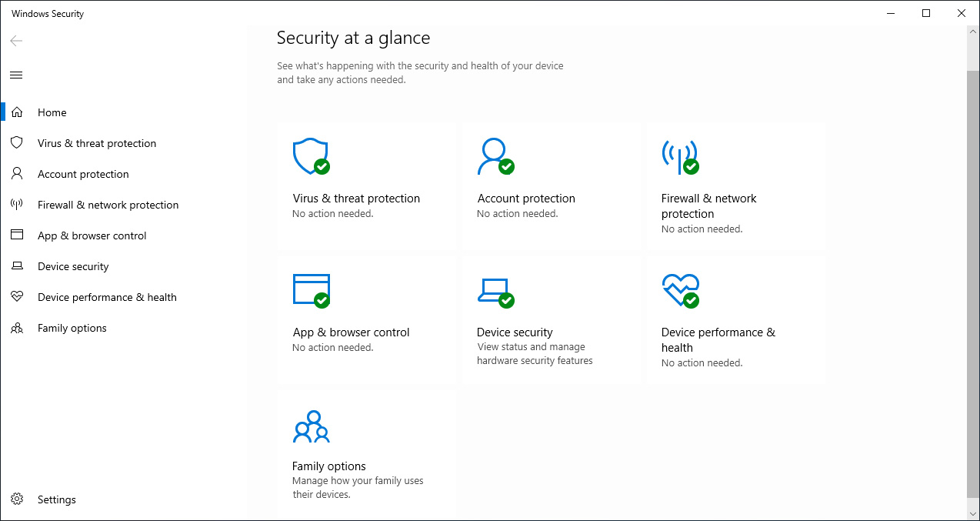Select the Device security laptop icon
This screenshot has width=980, height=521.
tap(495, 290)
